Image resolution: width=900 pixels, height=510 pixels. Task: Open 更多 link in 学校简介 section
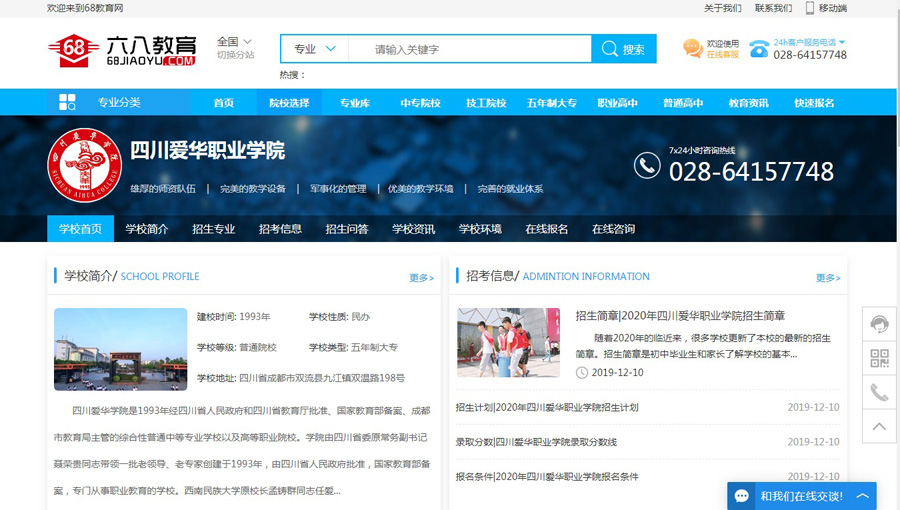coord(421,278)
